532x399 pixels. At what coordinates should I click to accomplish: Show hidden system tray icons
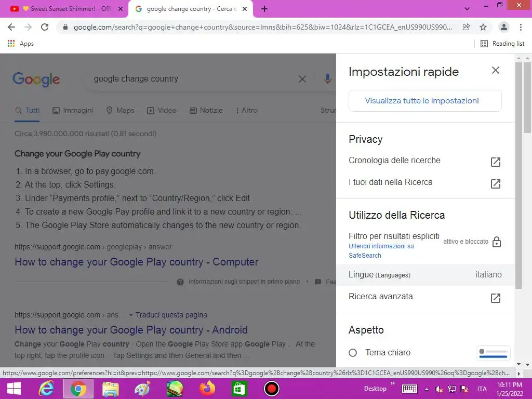pos(427,389)
